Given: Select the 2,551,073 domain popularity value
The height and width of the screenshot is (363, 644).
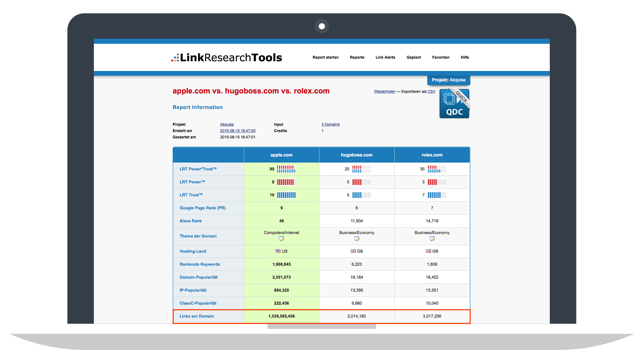Looking at the screenshot, I should pyautogui.click(x=282, y=277).
